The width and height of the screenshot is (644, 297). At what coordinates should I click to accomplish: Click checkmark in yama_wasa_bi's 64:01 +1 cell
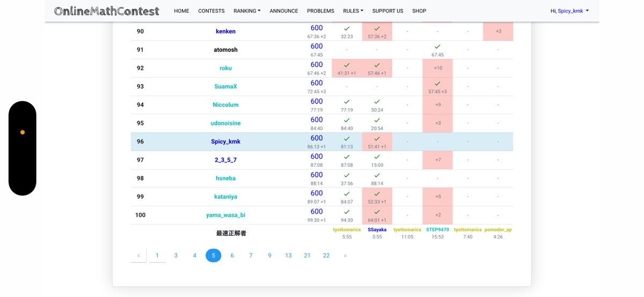377,212
